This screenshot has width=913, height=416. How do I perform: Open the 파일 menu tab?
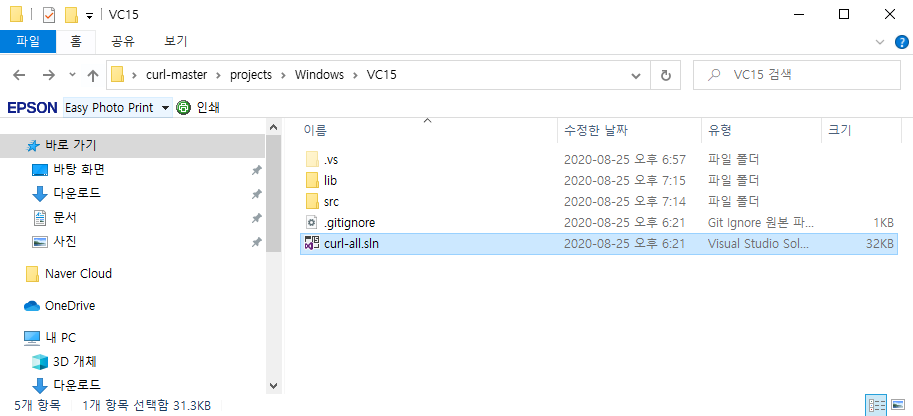coord(28,41)
